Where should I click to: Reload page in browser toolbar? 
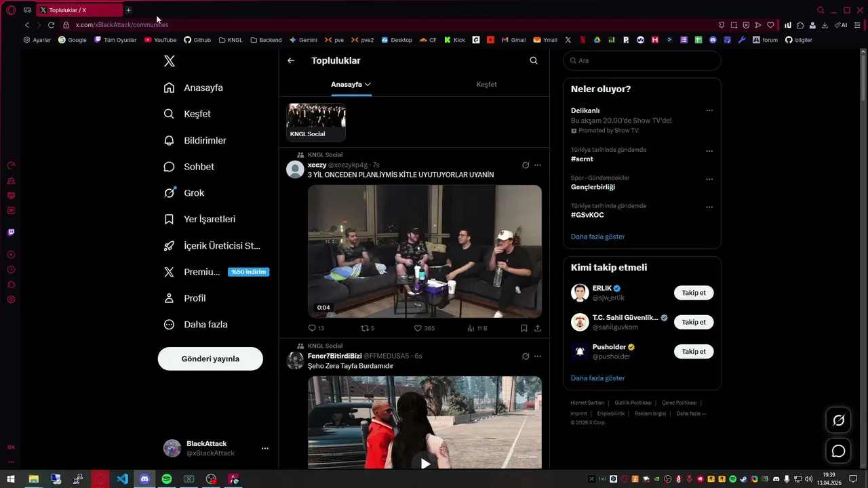point(51,25)
